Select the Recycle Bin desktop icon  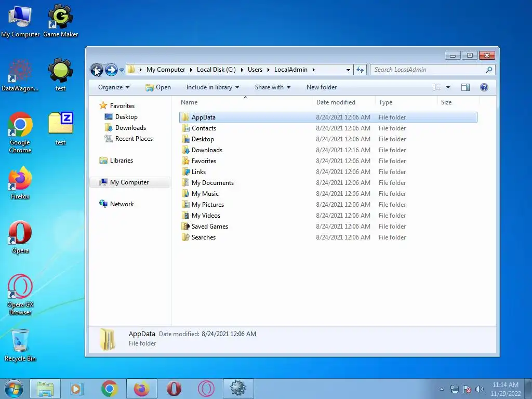tap(20, 345)
